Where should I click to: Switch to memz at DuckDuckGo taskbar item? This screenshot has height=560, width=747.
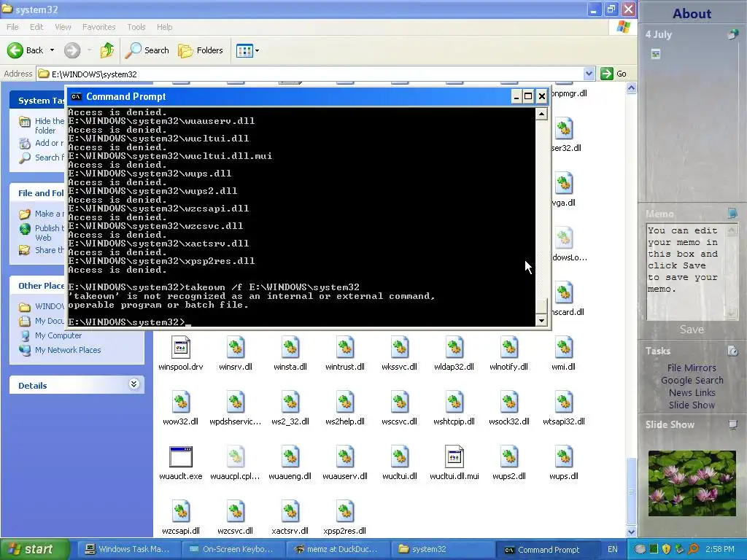pyautogui.click(x=337, y=549)
